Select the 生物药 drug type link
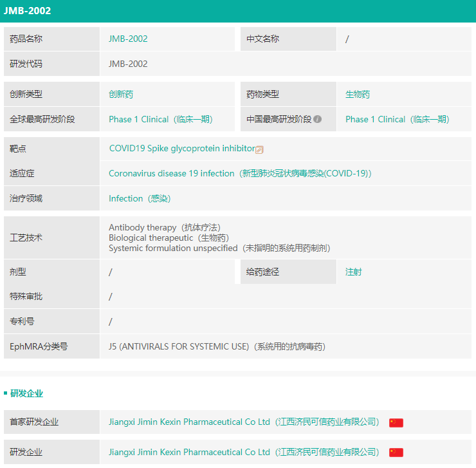476x468 pixels. [x=358, y=94]
